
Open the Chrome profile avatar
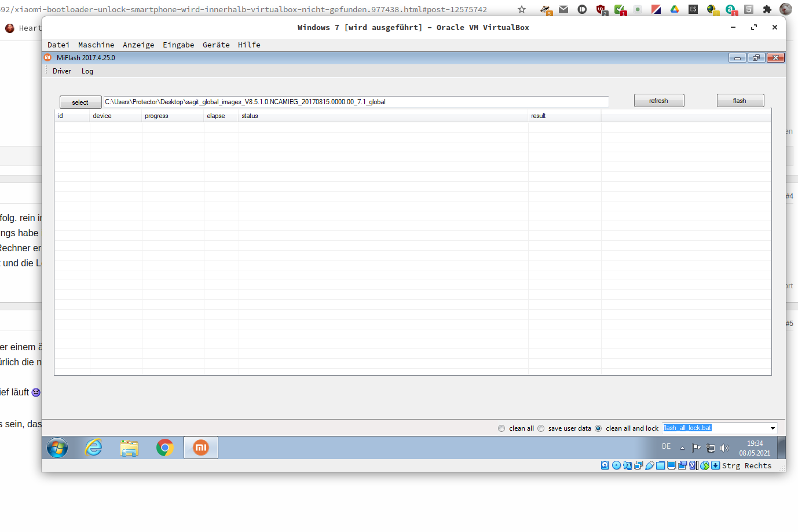click(786, 9)
